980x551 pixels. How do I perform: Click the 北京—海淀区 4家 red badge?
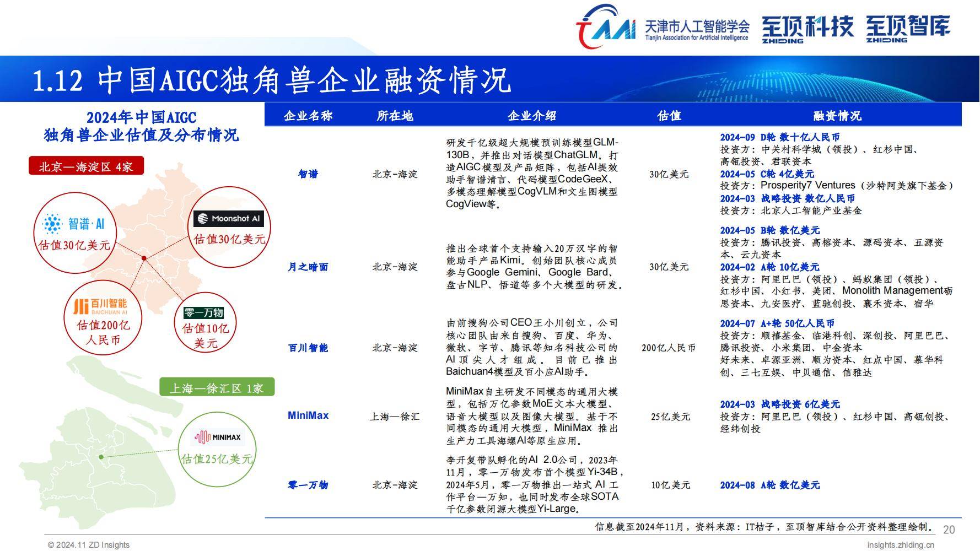tap(85, 166)
